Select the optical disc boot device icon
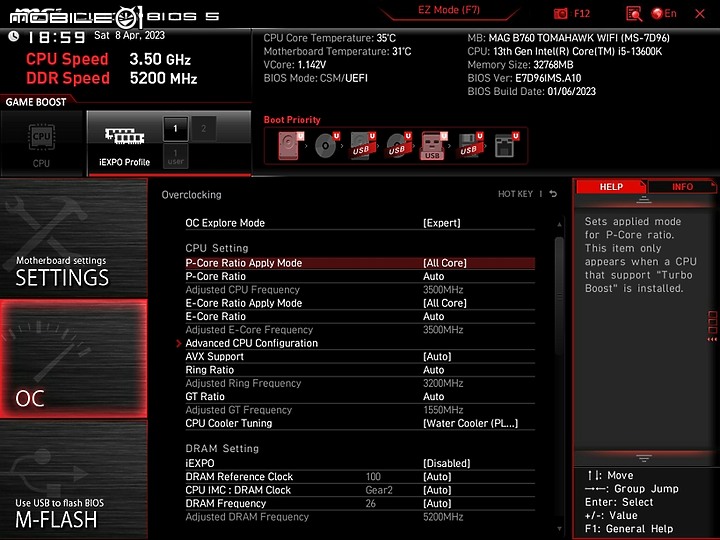 [x=326, y=146]
